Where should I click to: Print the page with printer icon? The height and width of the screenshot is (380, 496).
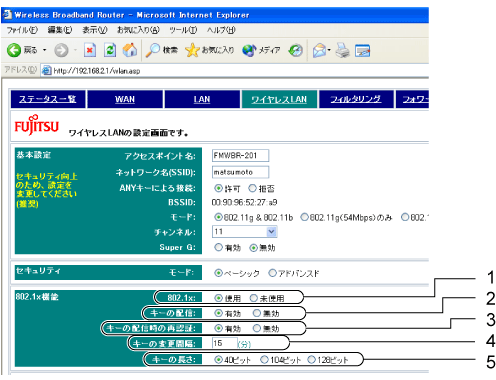(x=342, y=50)
